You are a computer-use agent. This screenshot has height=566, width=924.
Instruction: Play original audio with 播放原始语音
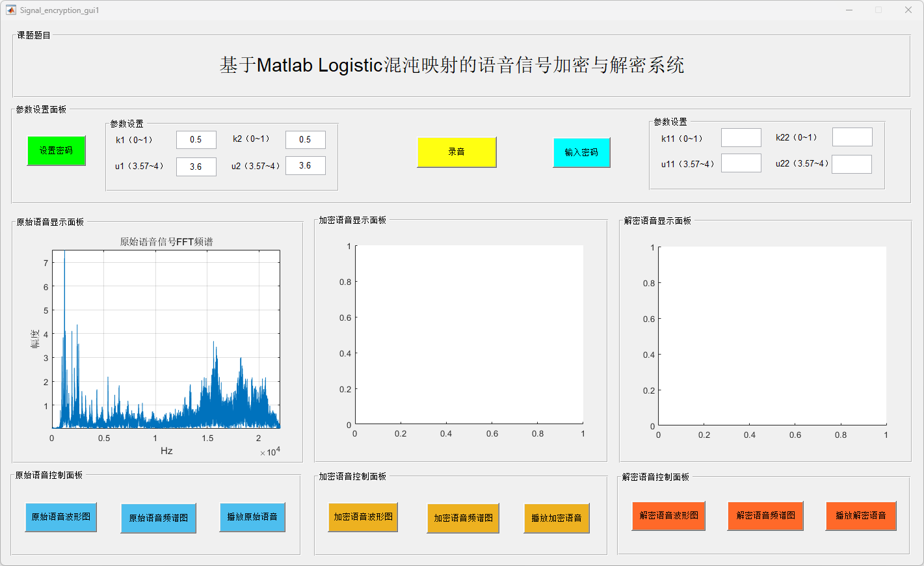[x=252, y=517]
